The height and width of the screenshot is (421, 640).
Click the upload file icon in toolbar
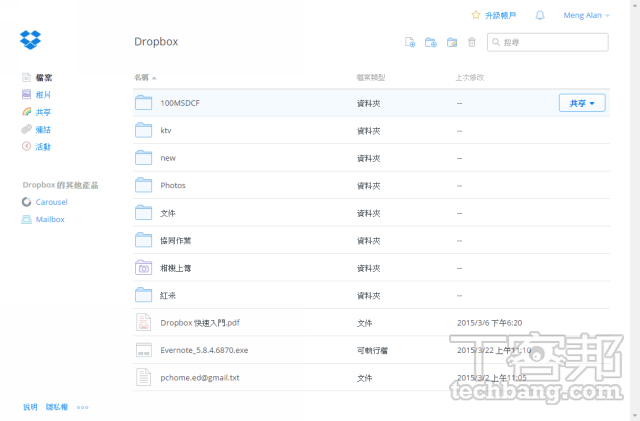(409, 42)
